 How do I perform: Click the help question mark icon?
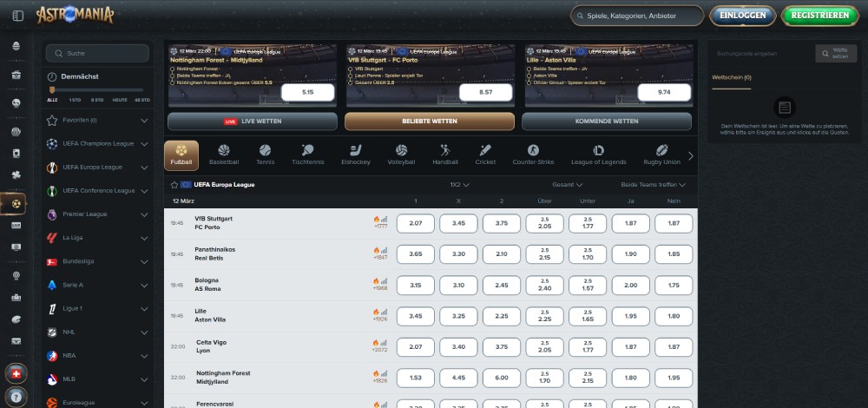pyautogui.click(x=16, y=397)
